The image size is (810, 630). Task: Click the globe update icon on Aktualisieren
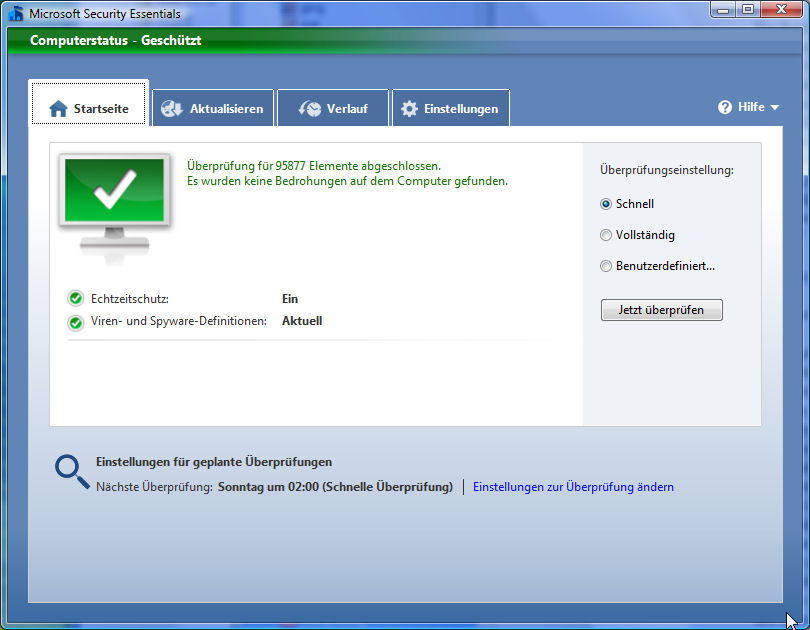click(172, 108)
